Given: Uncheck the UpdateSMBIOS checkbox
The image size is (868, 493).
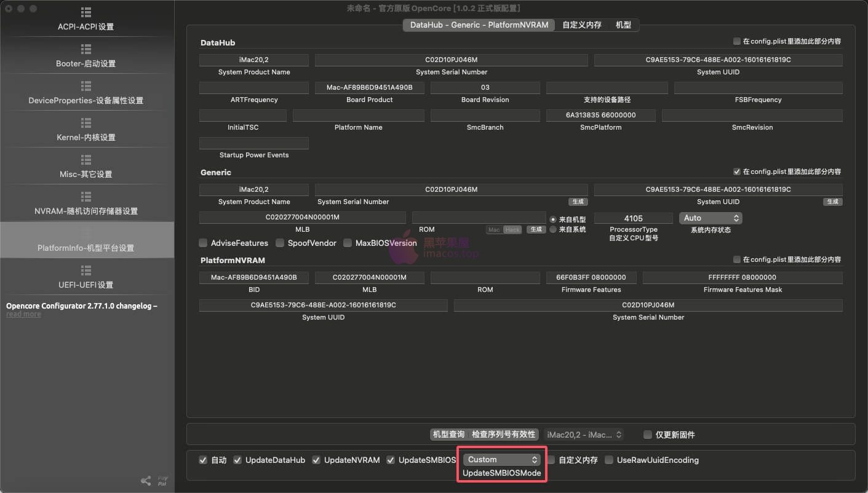Looking at the screenshot, I should [x=391, y=460].
